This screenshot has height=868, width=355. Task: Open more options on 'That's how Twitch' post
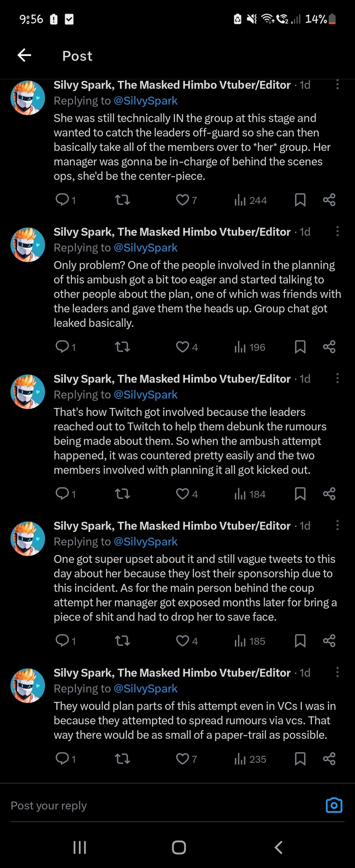click(337, 378)
